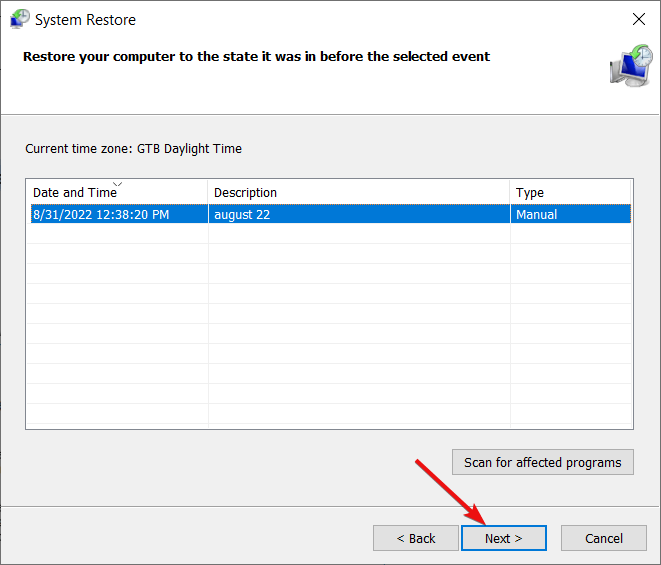Click empty space in the Type column
The image size is (661, 565).
point(570,325)
